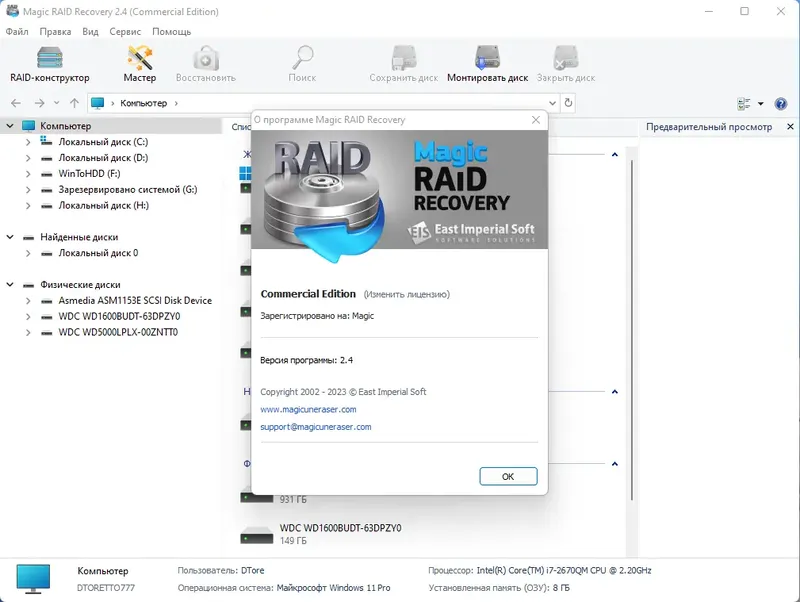Click the Восстановить toolbar icon
800x602 pixels.
point(207,62)
